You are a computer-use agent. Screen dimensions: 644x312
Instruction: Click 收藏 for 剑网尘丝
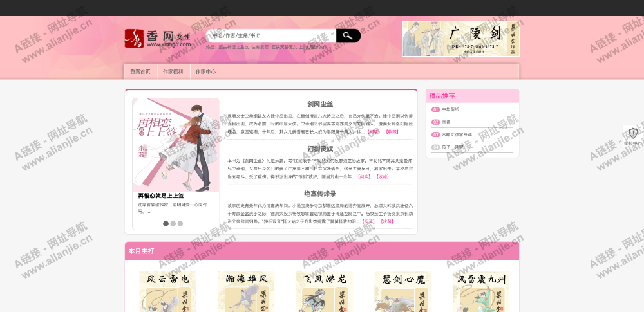click(x=392, y=132)
